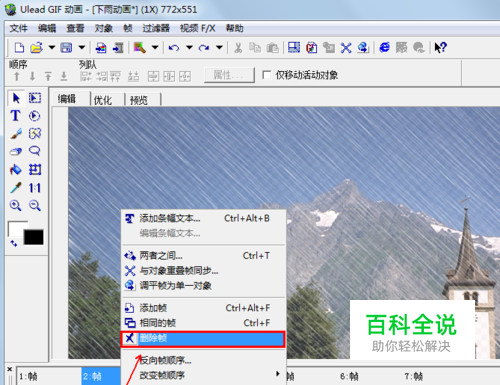Click the black background color swatch
Viewport: 500px width, 385px height.
(x=34, y=237)
